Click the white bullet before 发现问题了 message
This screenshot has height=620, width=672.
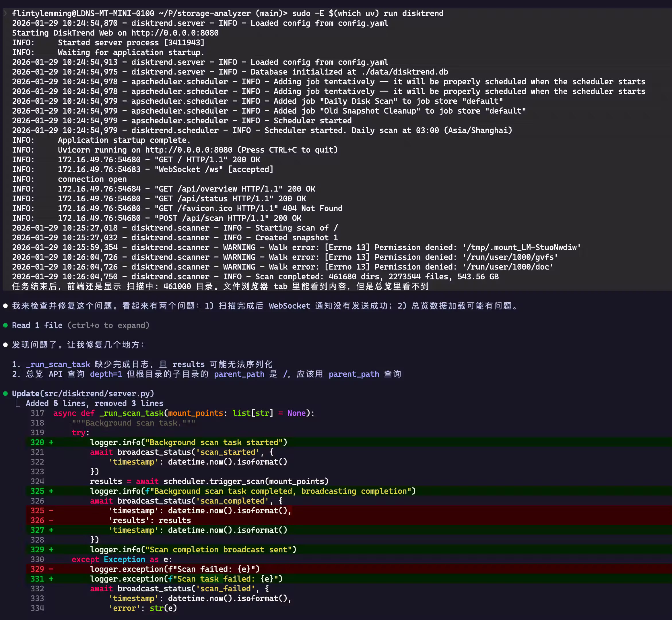(5, 345)
